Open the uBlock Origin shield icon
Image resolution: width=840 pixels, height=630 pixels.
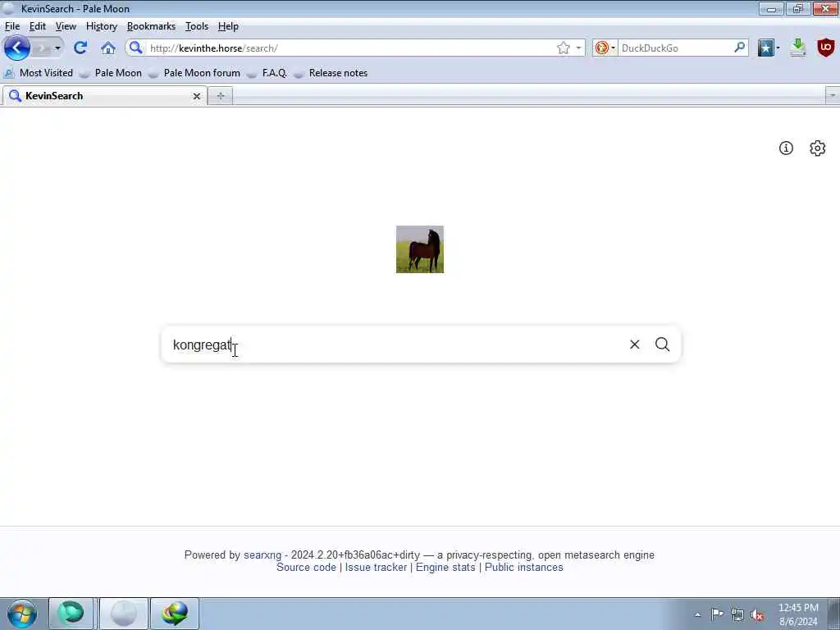tap(826, 48)
